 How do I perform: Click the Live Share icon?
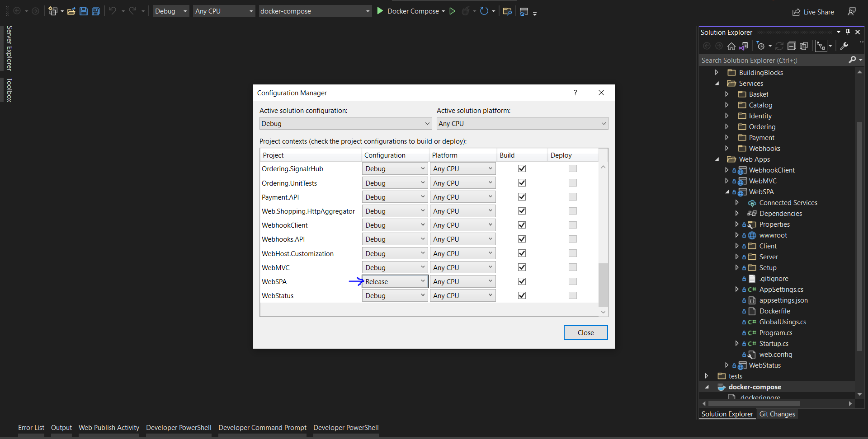pyautogui.click(x=796, y=12)
